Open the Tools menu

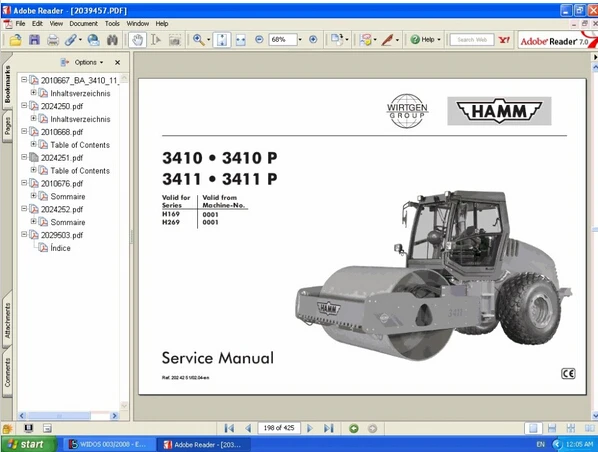[112, 24]
